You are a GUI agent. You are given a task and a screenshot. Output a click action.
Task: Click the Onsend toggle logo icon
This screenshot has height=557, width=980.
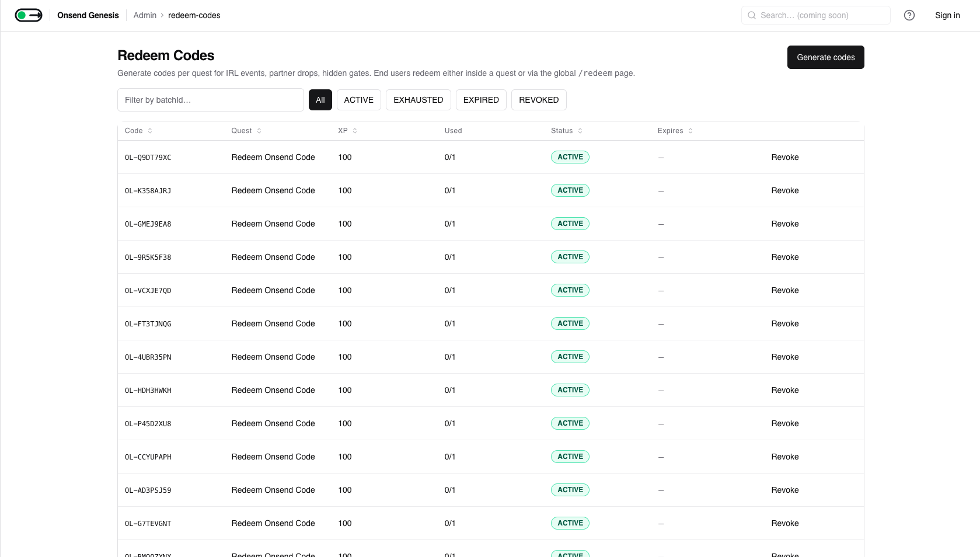(x=29, y=15)
